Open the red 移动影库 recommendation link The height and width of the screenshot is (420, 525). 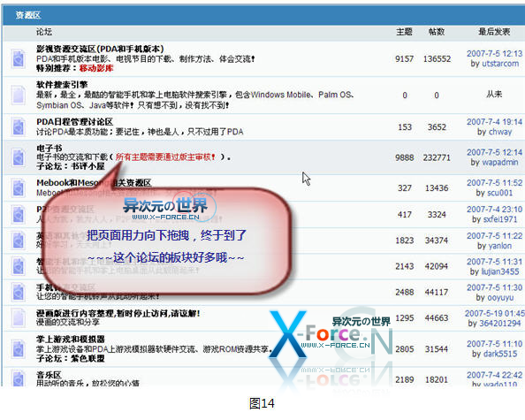click(x=96, y=68)
